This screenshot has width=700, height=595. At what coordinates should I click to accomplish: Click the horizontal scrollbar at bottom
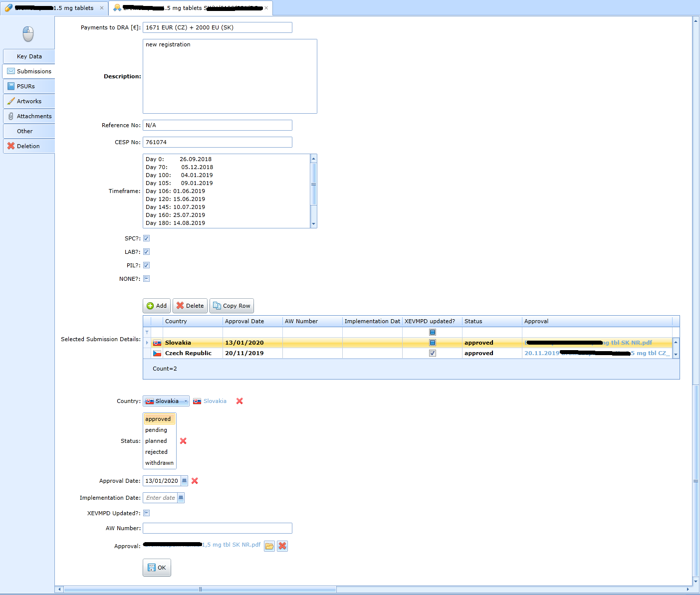200,590
